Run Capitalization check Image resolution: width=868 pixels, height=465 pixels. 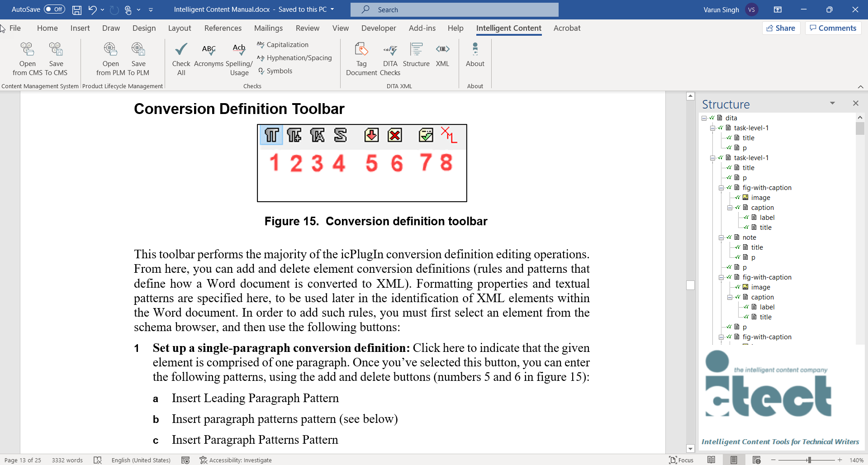pyautogui.click(x=283, y=44)
